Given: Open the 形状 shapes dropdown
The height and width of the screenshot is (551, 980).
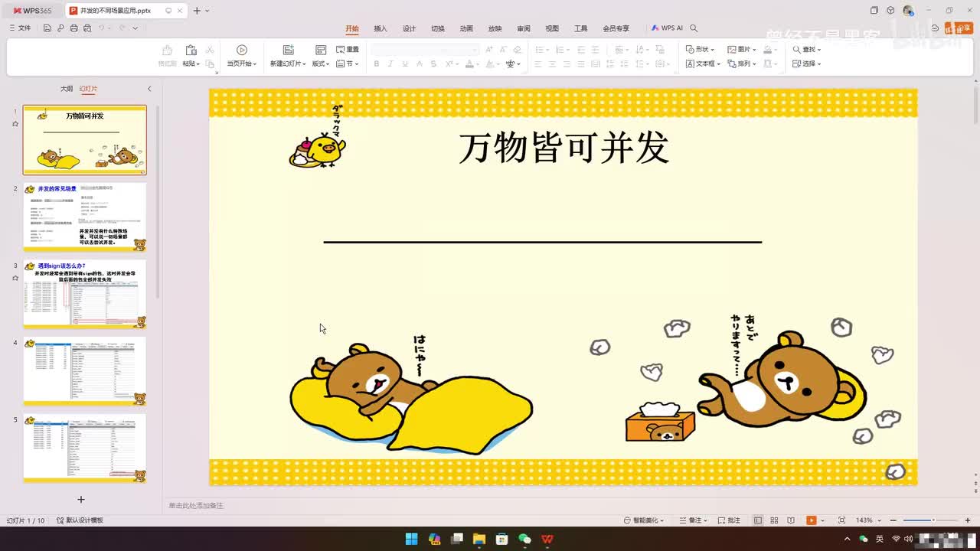Looking at the screenshot, I should pos(700,50).
